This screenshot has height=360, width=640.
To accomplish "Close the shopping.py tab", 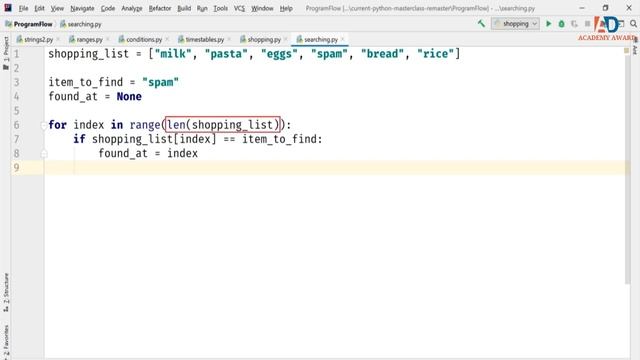I will click(286, 39).
